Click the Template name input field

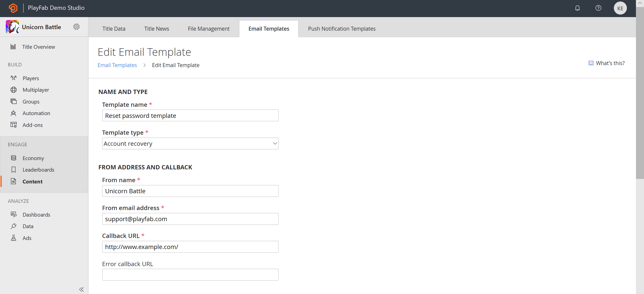click(x=190, y=115)
